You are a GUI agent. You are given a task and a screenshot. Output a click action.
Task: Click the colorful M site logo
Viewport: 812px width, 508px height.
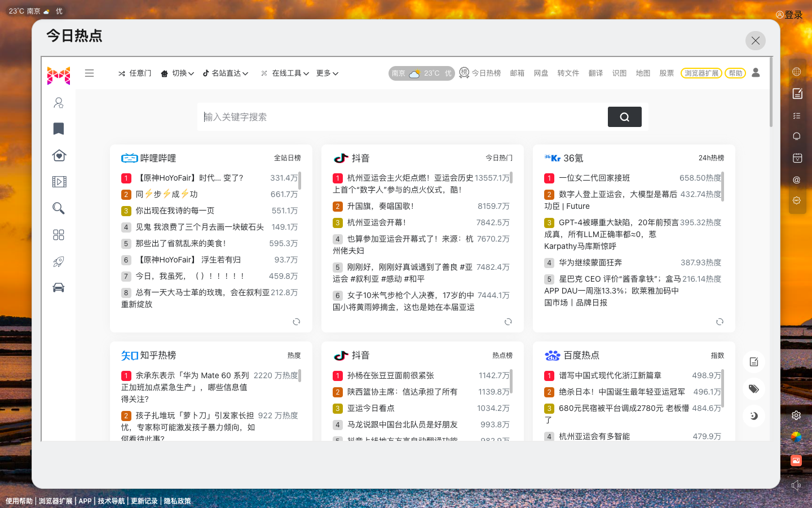point(59,76)
